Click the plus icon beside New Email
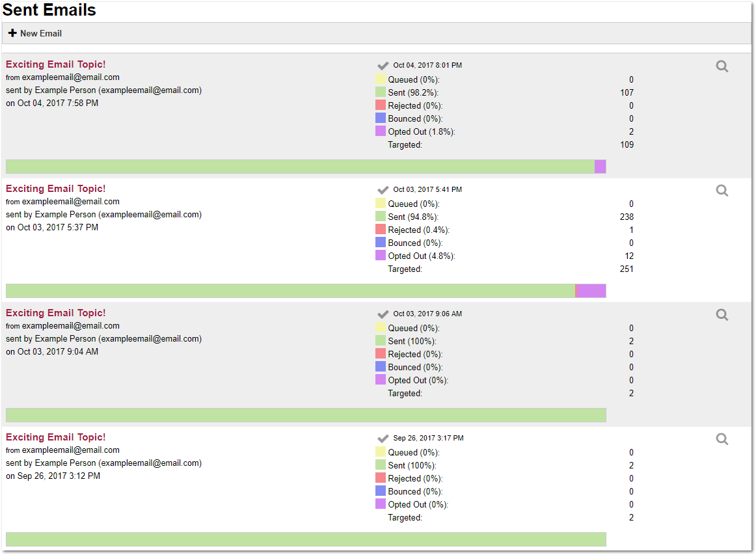This screenshot has width=756, height=555. click(x=12, y=33)
